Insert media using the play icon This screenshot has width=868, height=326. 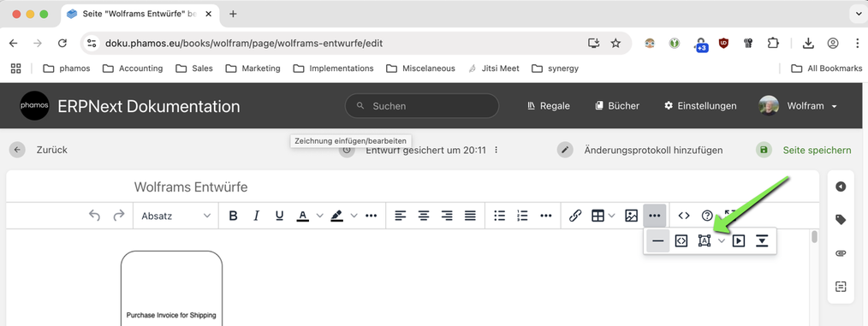click(739, 240)
